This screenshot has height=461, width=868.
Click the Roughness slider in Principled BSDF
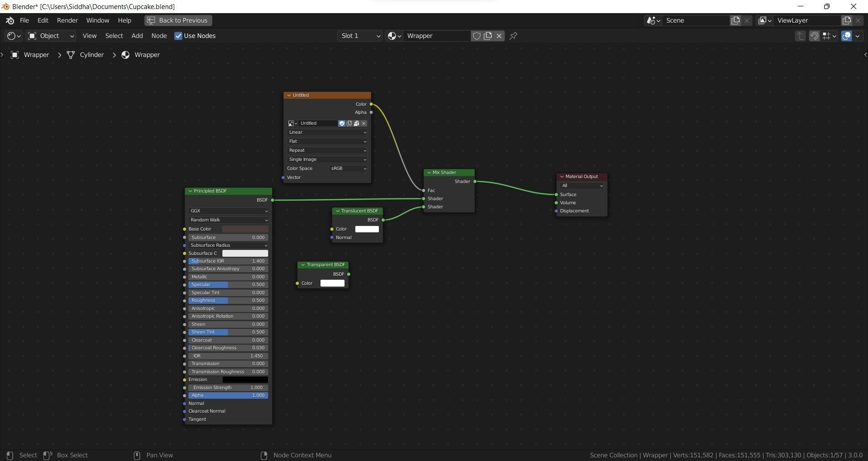(x=228, y=301)
